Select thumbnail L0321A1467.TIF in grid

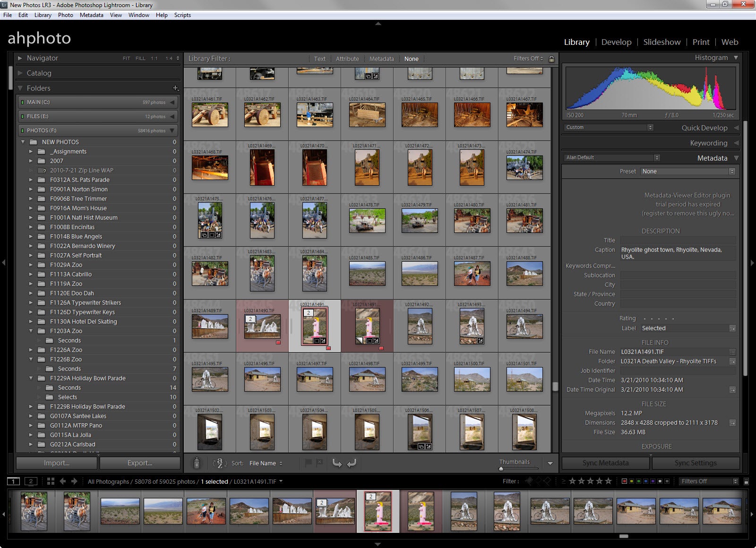[x=524, y=115]
